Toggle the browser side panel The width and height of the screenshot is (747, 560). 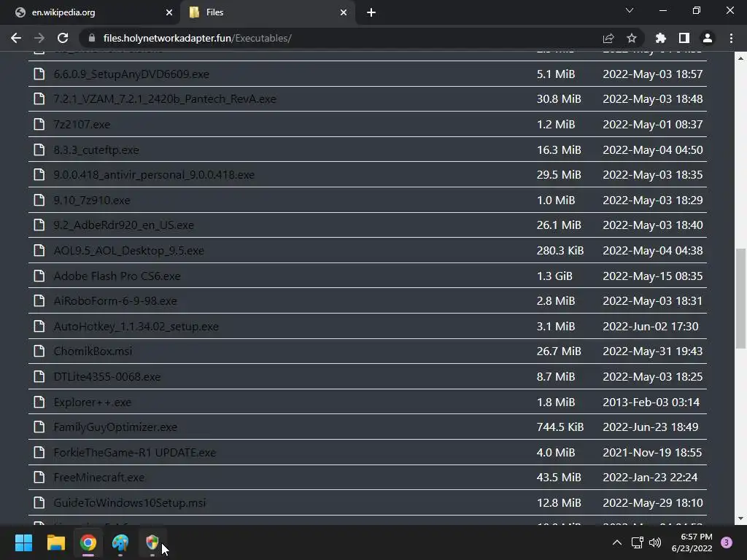[x=684, y=38]
